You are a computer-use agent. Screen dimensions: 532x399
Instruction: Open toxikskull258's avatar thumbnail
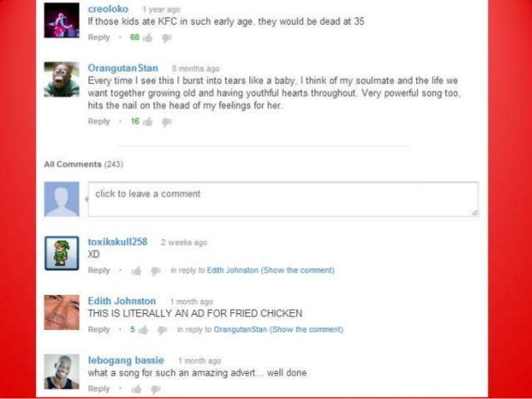click(x=62, y=253)
